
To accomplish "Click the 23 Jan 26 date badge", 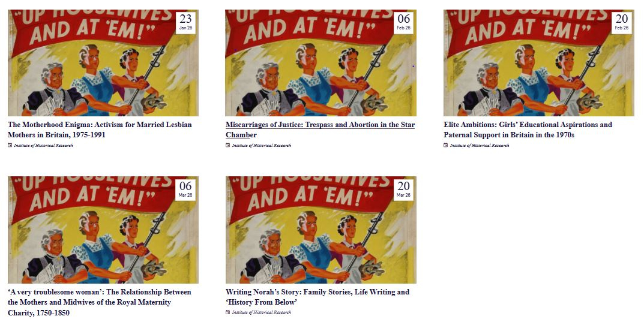I will (x=185, y=23).
